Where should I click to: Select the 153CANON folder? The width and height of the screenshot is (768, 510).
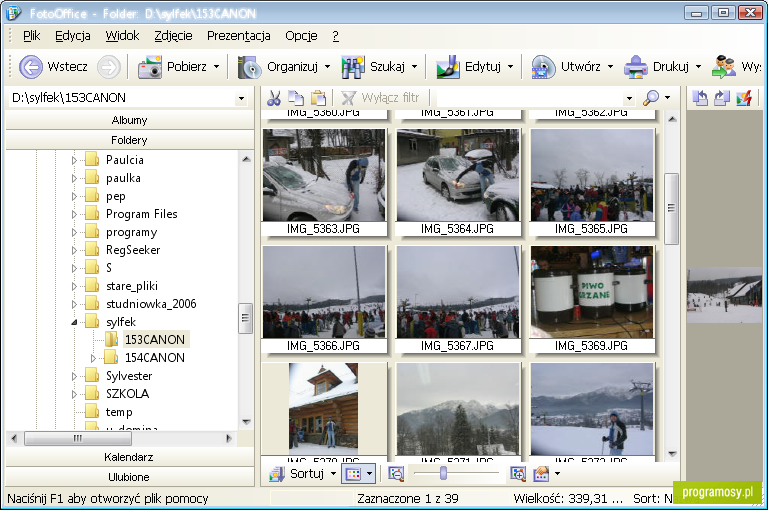(x=155, y=340)
